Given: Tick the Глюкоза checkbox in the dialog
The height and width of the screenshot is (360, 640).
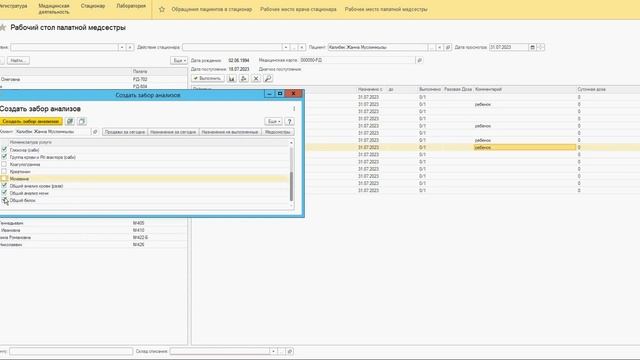Looking at the screenshot, I should click(x=4, y=150).
